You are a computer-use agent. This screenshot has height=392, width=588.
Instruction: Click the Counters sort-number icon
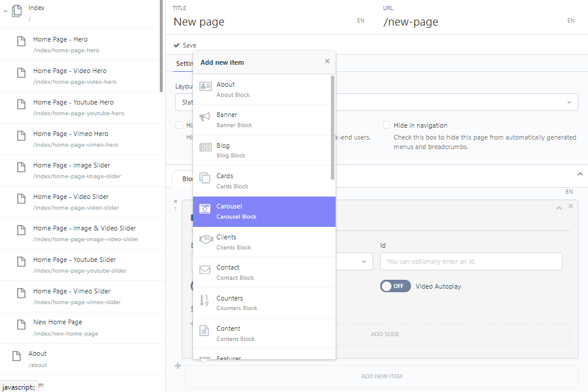tap(204, 300)
